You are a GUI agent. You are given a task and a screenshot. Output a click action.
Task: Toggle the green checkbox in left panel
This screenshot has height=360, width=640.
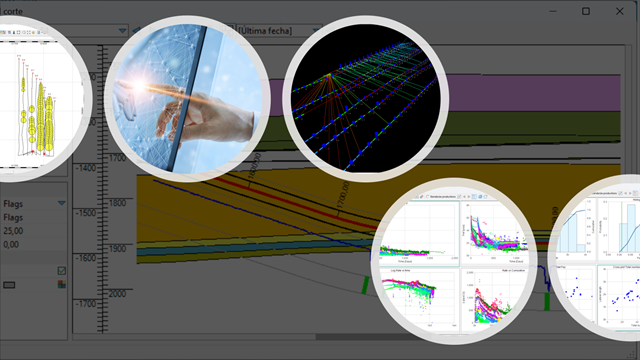[x=62, y=271]
